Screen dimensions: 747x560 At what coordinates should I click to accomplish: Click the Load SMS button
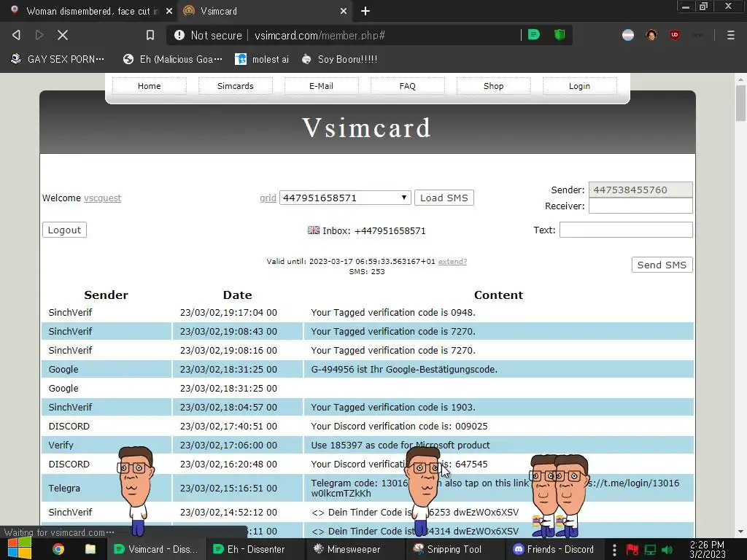point(444,198)
